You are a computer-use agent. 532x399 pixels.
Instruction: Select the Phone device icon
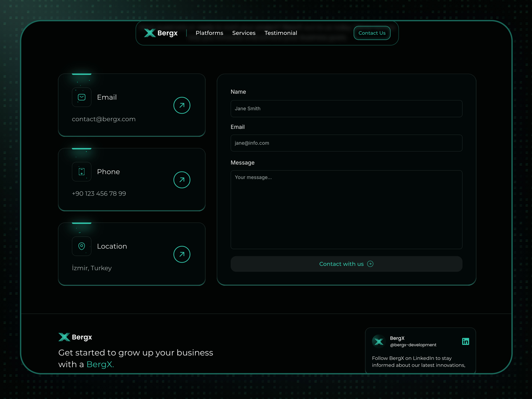point(81,171)
